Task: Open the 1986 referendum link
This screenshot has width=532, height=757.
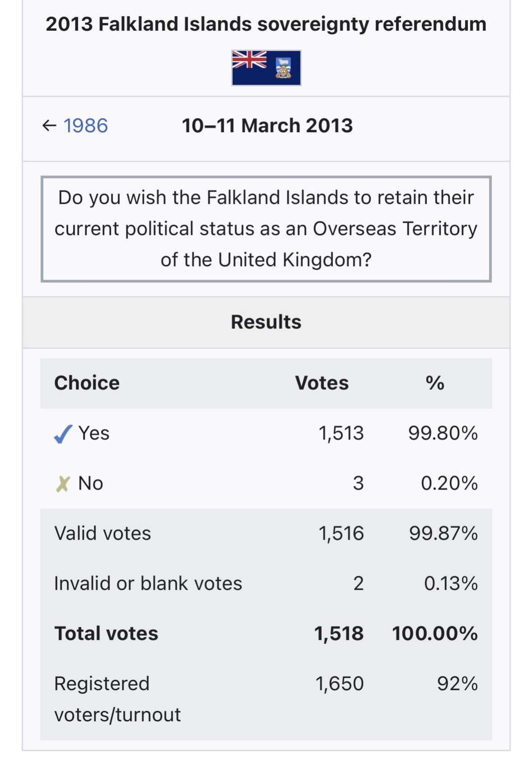Action: click(86, 125)
